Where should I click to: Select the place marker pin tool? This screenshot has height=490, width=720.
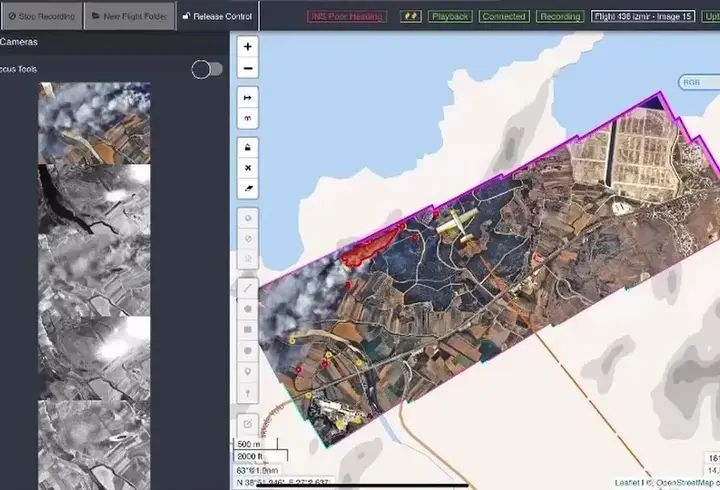[x=248, y=372]
